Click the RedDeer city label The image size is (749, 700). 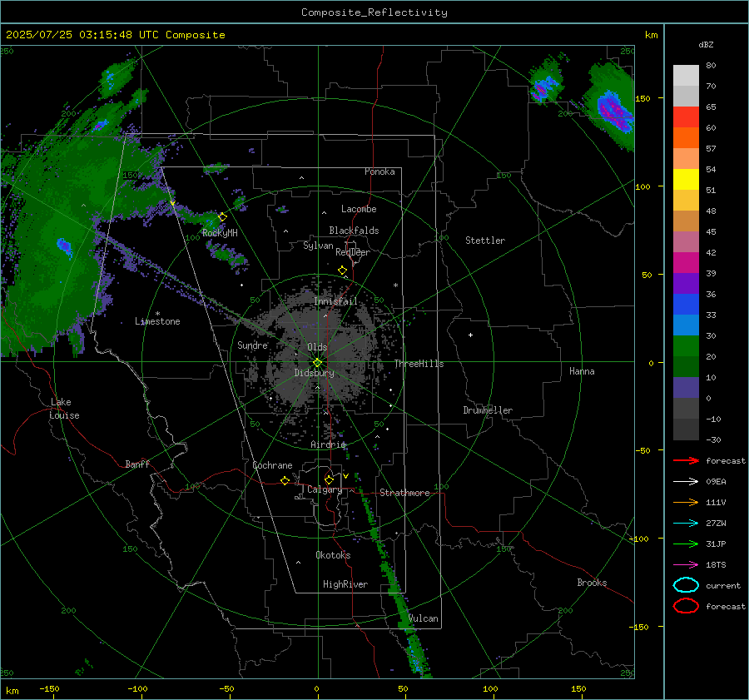[353, 252]
